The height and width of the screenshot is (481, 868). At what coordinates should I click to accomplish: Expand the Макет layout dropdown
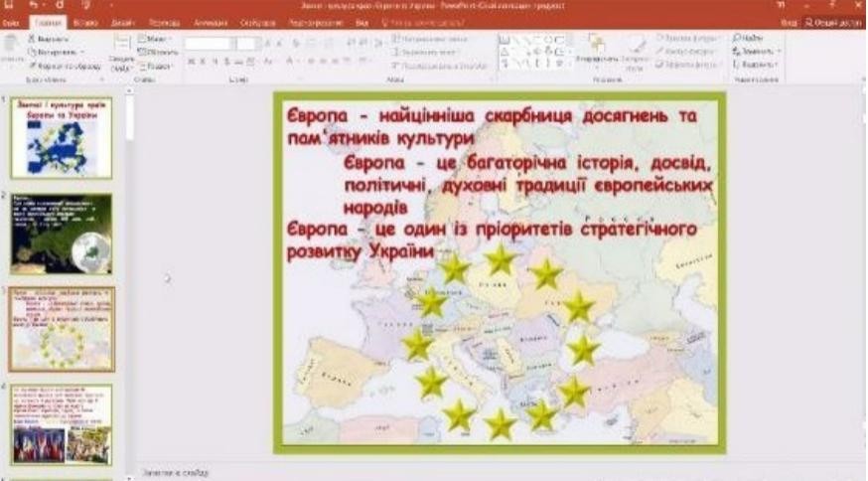(x=155, y=39)
